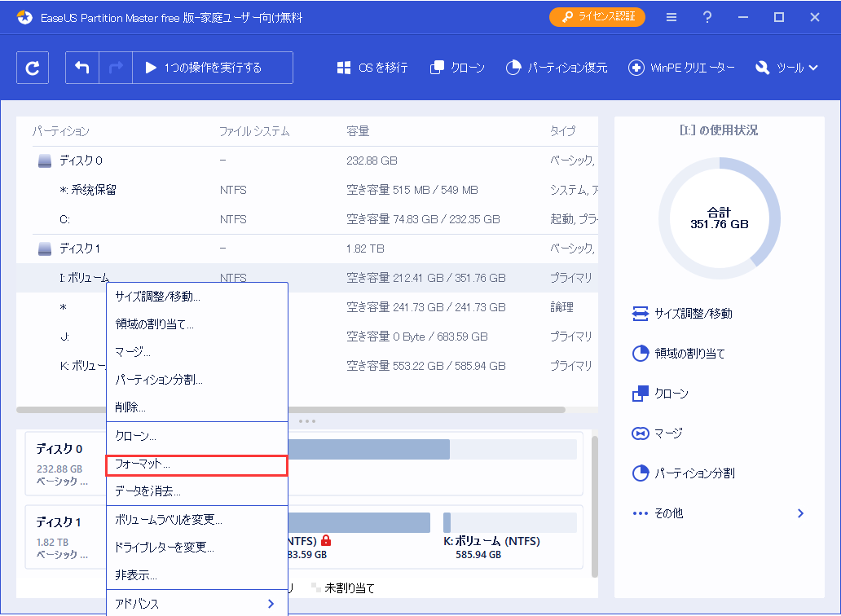Click 未割り当て legend entry
Screen dimensions: 841x616
343,588
